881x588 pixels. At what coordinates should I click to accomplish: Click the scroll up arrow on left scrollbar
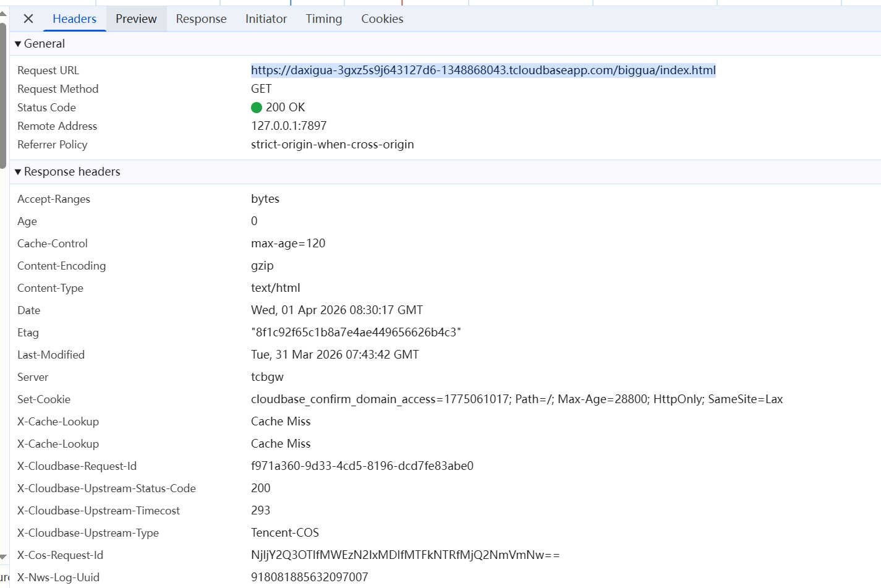(3, 13)
